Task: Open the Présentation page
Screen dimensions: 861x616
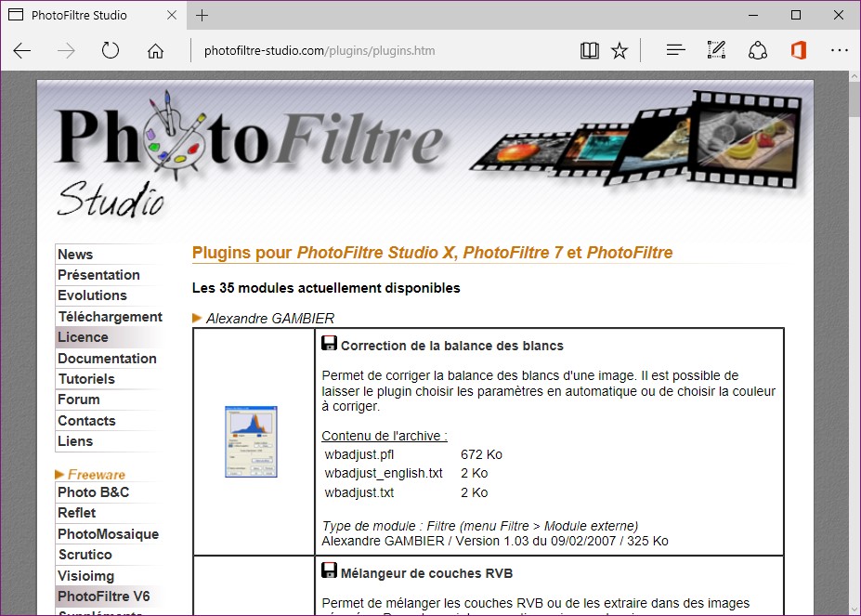Action: [x=98, y=275]
